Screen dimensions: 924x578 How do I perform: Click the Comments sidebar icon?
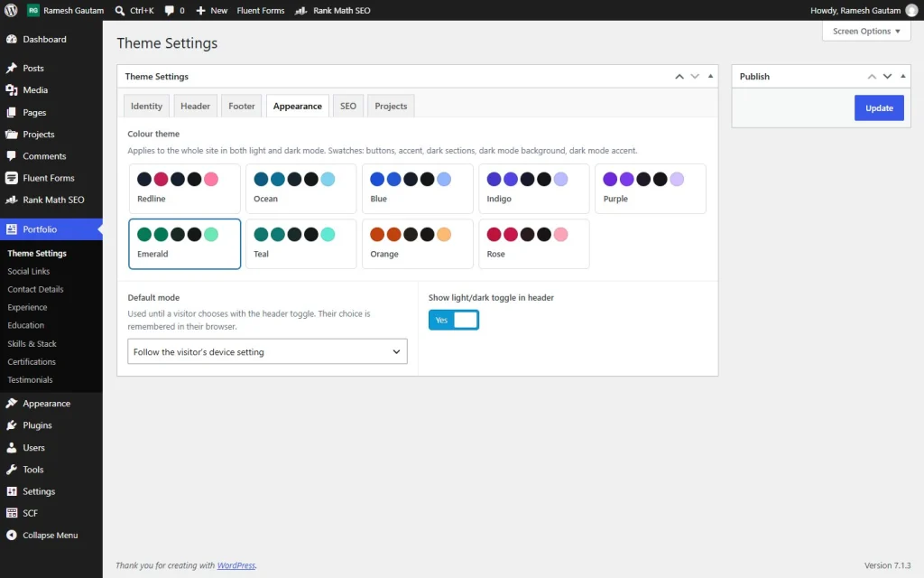coord(11,155)
